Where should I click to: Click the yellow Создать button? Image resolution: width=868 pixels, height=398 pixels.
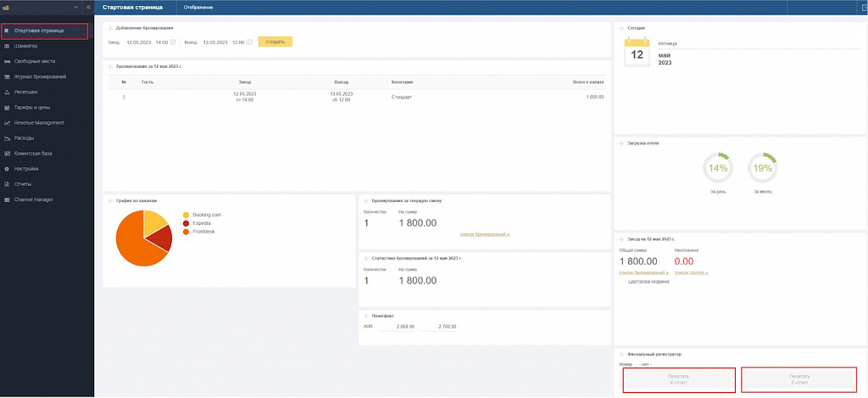[275, 42]
